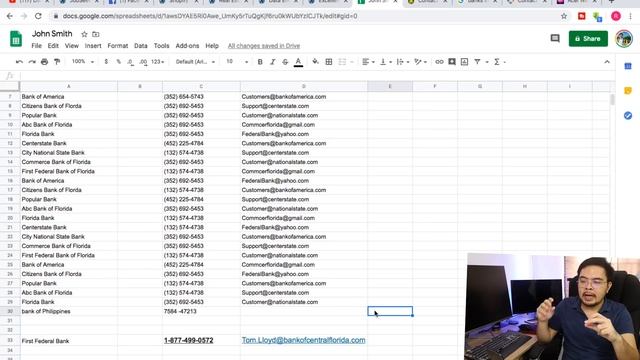Format as percent icon

pos(118,62)
